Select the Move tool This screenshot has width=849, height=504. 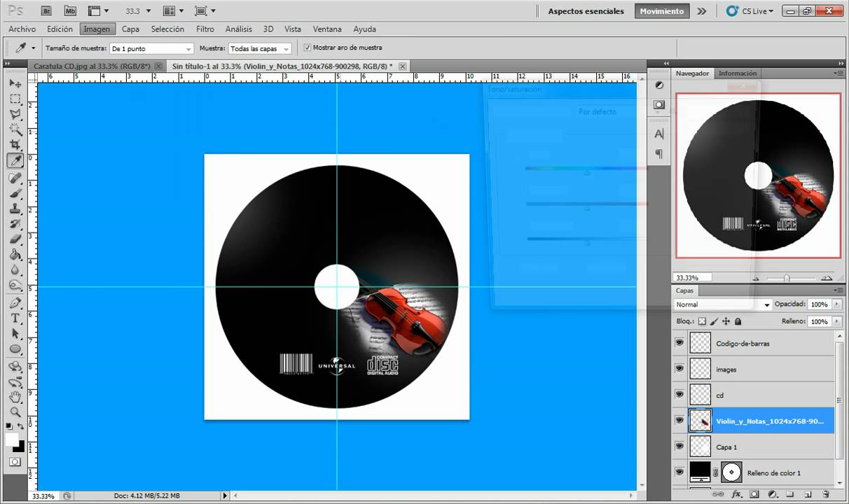(x=15, y=83)
